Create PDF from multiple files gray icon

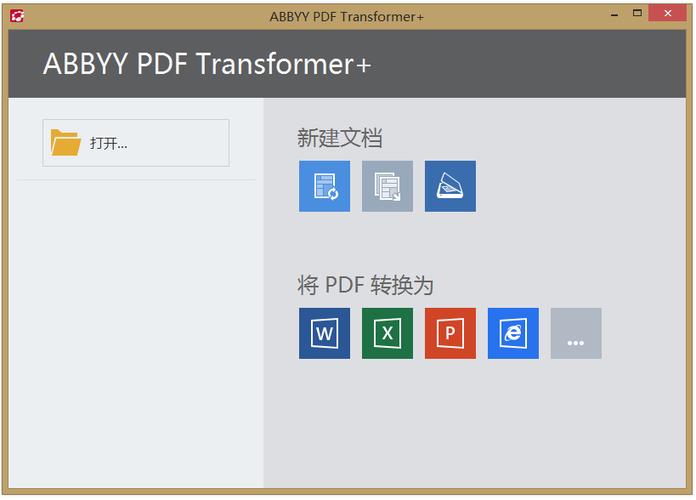coord(388,186)
